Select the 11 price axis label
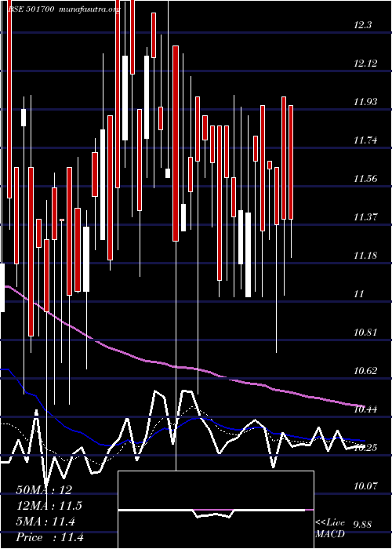 click(x=359, y=294)
